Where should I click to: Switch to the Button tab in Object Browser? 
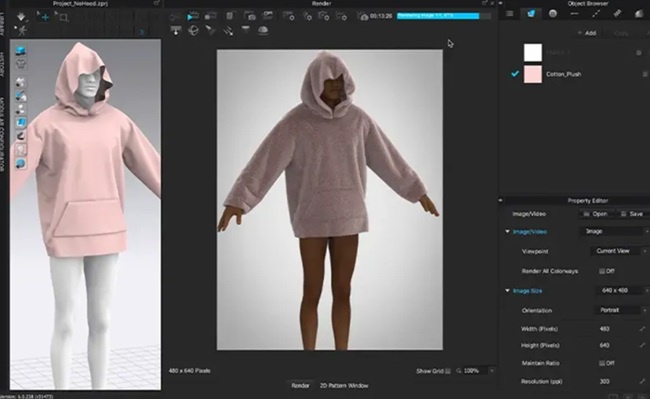tap(553, 14)
